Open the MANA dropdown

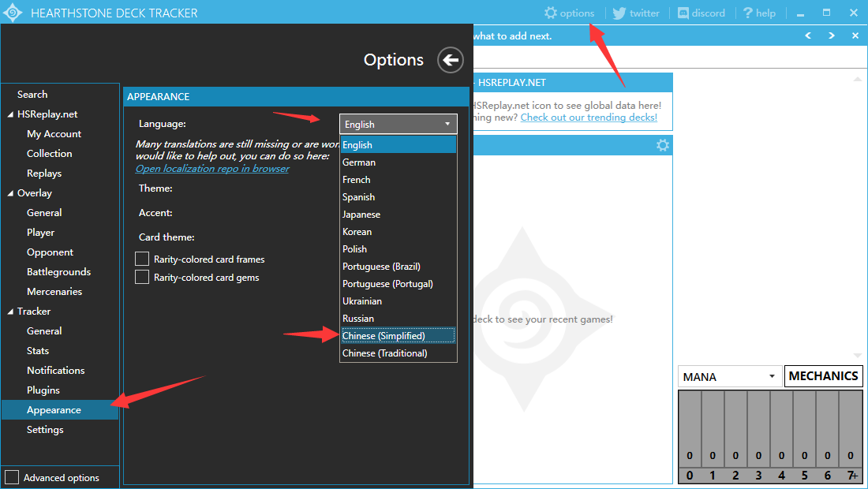point(729,377)
